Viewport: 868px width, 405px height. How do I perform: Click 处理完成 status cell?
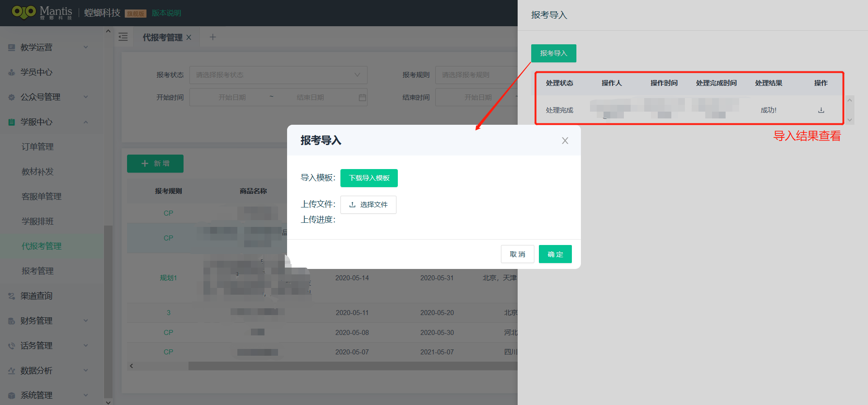coord(559,110)
